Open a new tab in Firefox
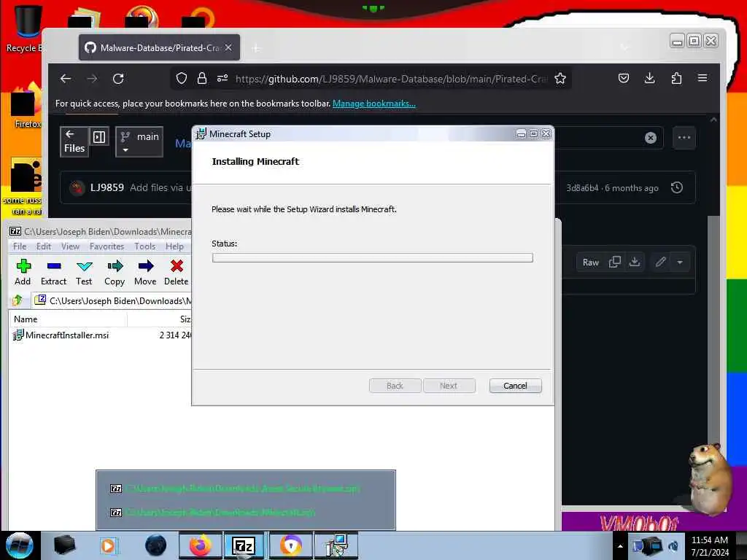 (x=256, y=48)
